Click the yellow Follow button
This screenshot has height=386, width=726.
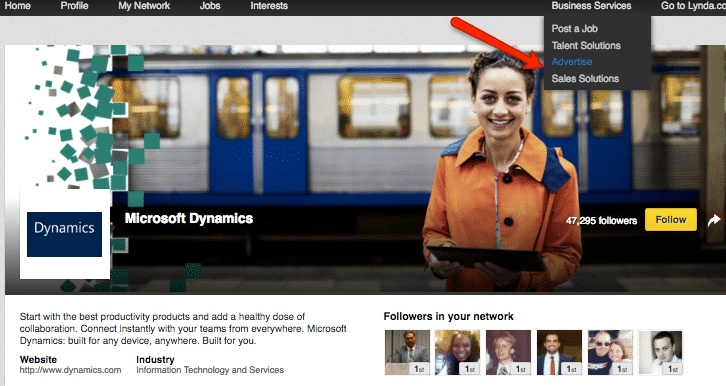(x=670, y=220)
